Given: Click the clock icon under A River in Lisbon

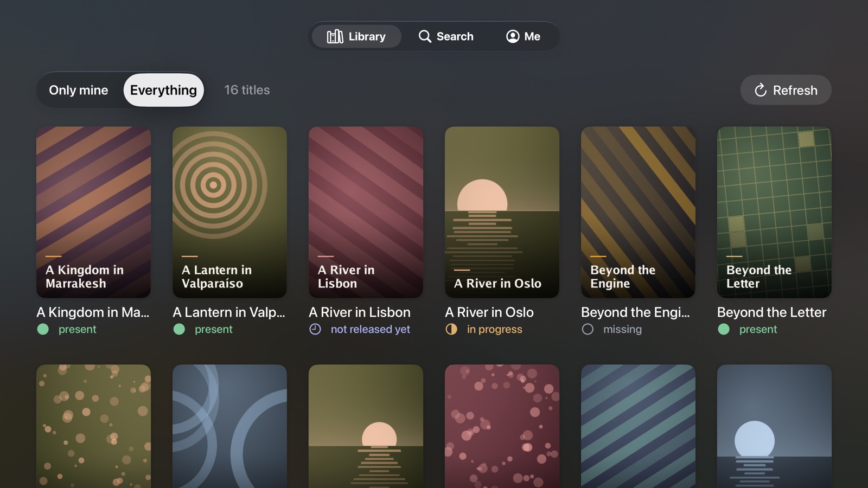Looking at the screenshot, I should coord(315,329).
